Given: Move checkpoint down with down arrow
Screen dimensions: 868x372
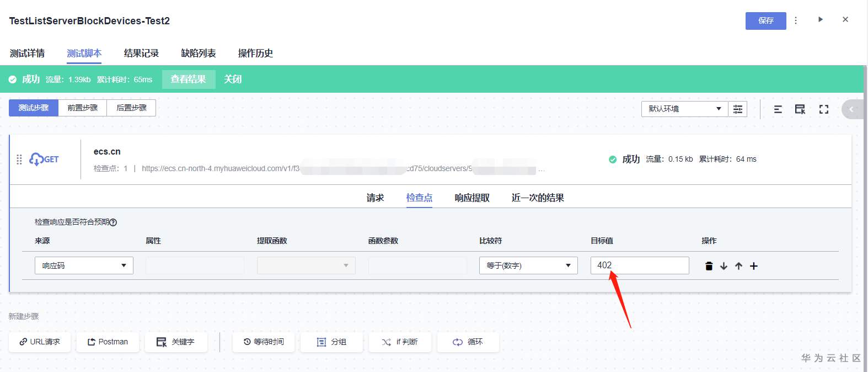Looking at the screenshot, I should pos(724,266).
